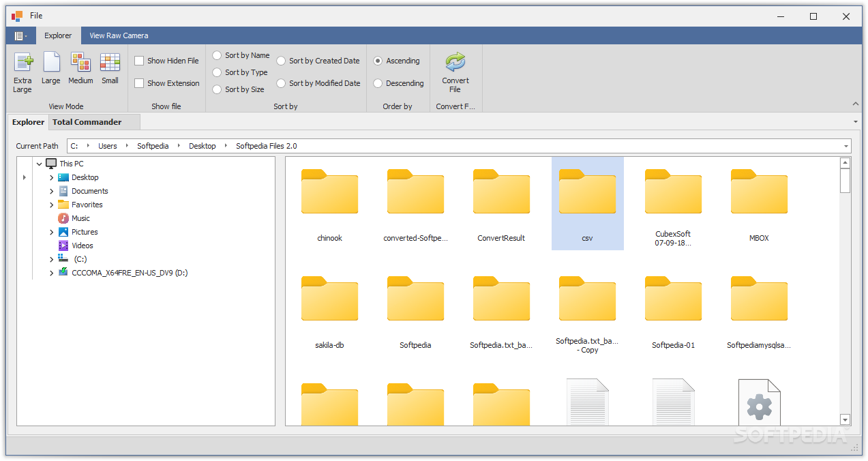The image size is (868, 461).
Task: Select Ascending order radio button
Action: click(x=378, y=61)
